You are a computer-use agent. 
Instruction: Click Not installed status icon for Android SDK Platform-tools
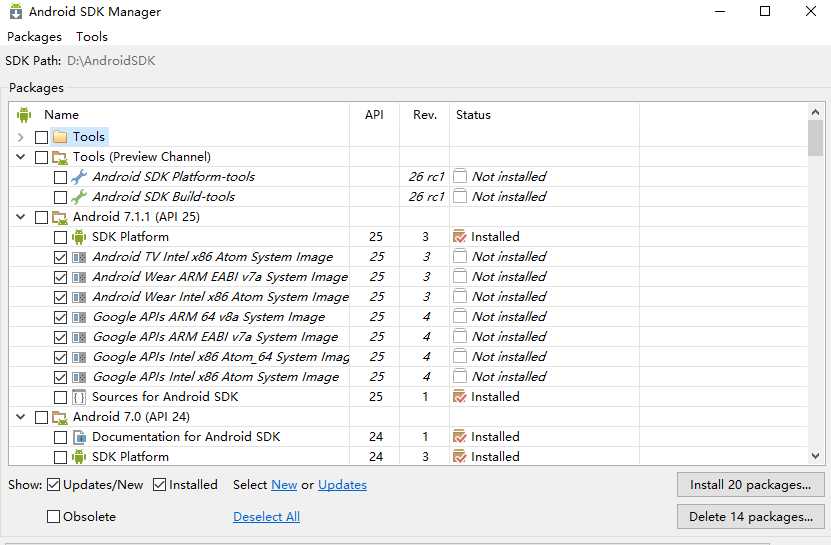click(x=460, y=176)
